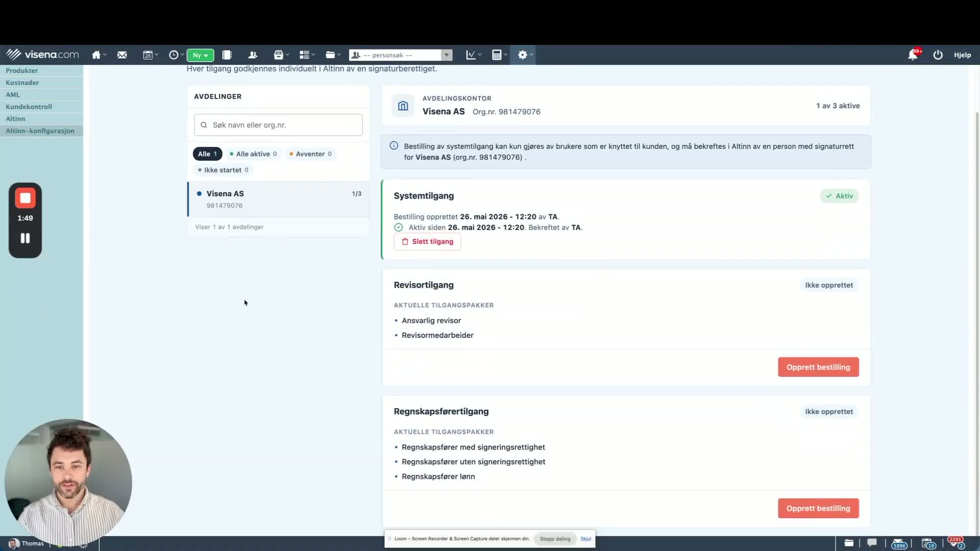The image size is (980, 551).
Task: Click Stopp deling in Loom bar
Action: click(555, 539)
